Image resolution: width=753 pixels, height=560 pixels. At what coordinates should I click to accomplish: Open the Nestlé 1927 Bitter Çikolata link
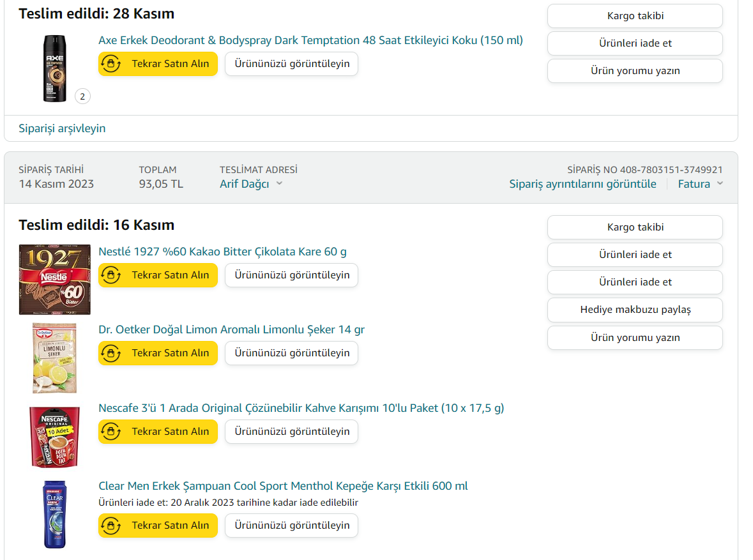click(x=222, y=252)
